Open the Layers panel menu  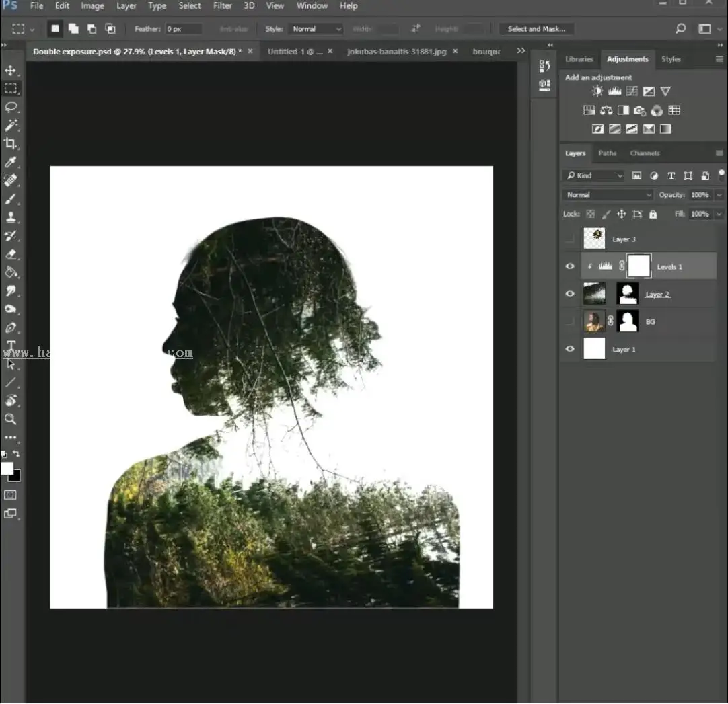[x=719, y=153]
